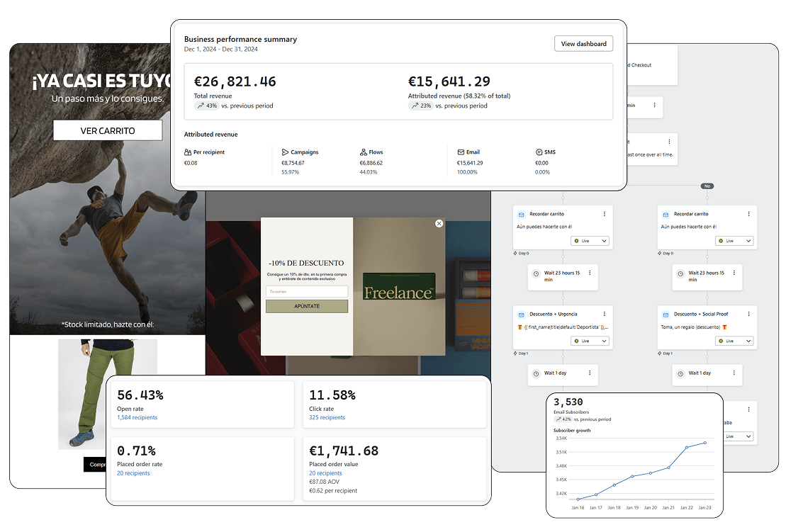This screenshot has width=798, height=532.
Task: Click clock icon on wait step above Descuento + Urgencia
Action: pyautogui.click(x=536, y=273)
